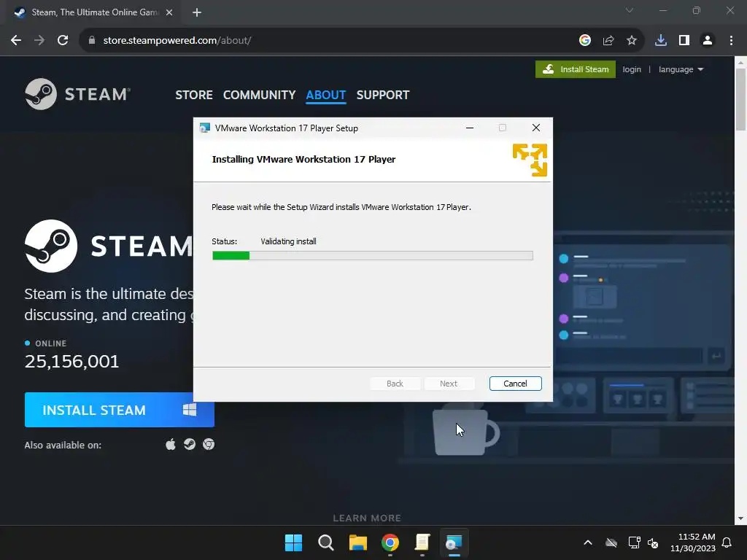The height and width of the screenshot is (560, 747).
Task: Reload the Steam page
Action: [63, 41]
